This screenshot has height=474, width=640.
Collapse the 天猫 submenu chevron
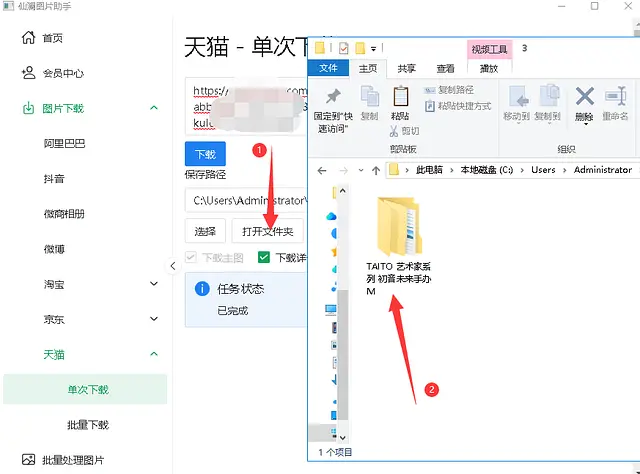point(154,354)
